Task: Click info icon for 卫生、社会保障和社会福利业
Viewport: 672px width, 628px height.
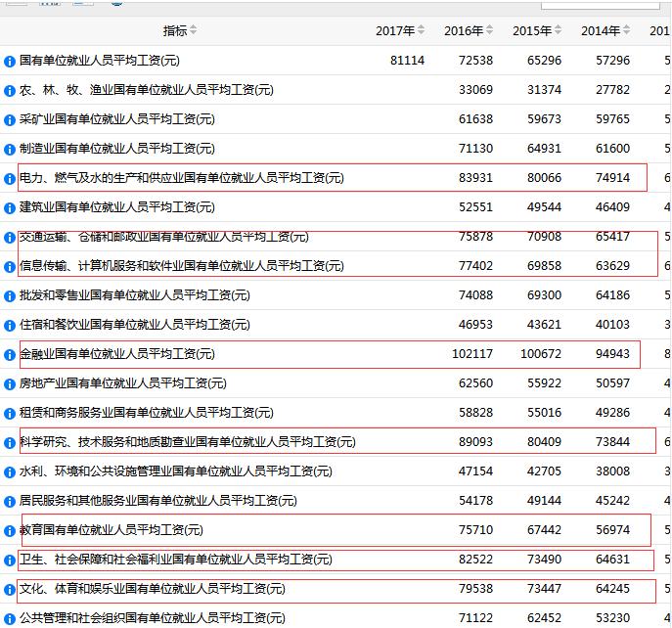Action: (10, 561)
